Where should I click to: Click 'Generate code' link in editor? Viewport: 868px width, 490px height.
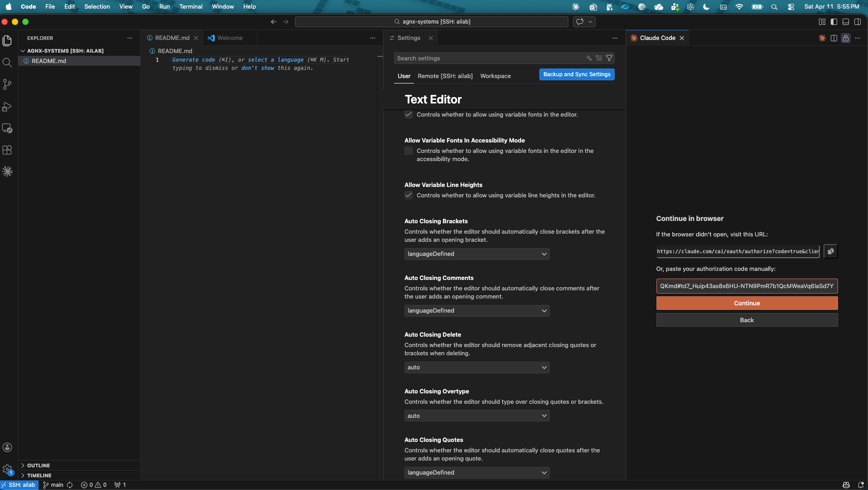(x=193, y=60)
